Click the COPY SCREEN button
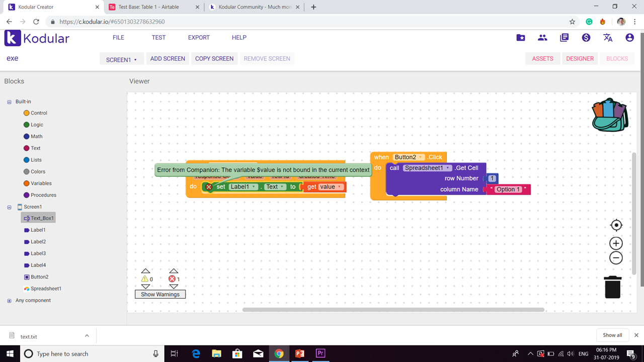Image resolution: width=644 pixels, height=362 pixels. pyautogui.click(x=214, y=59)
